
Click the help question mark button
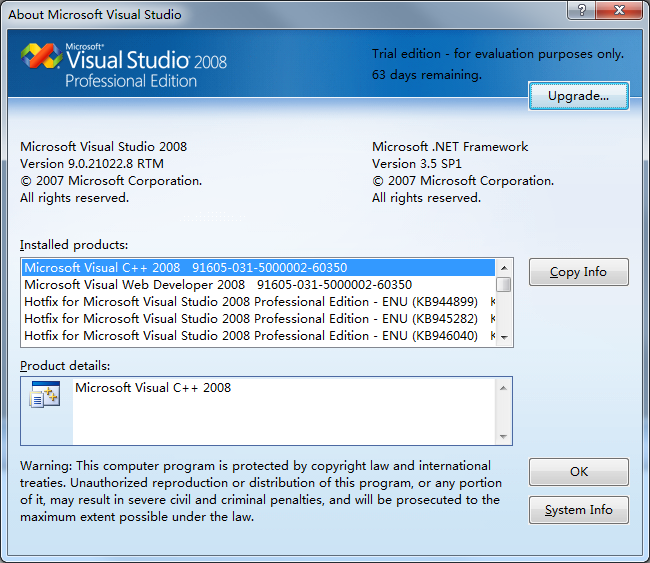tap(582, 10)
